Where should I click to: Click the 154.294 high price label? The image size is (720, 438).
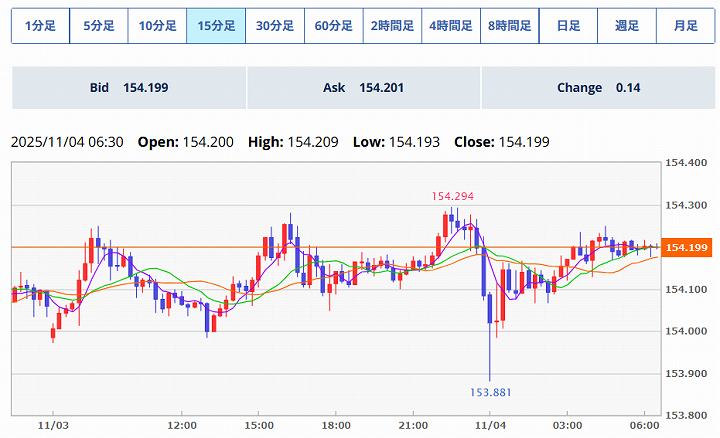click(452, 196)
